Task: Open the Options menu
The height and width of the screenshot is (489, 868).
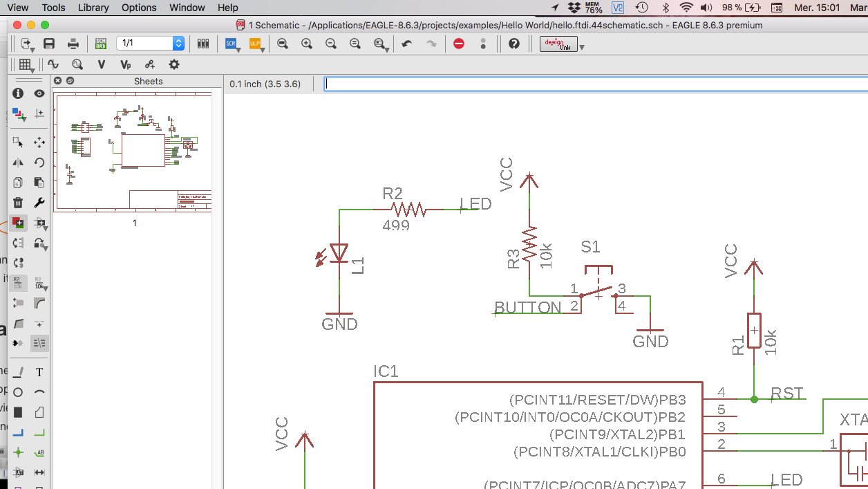Action: click(x=139, y=8)
